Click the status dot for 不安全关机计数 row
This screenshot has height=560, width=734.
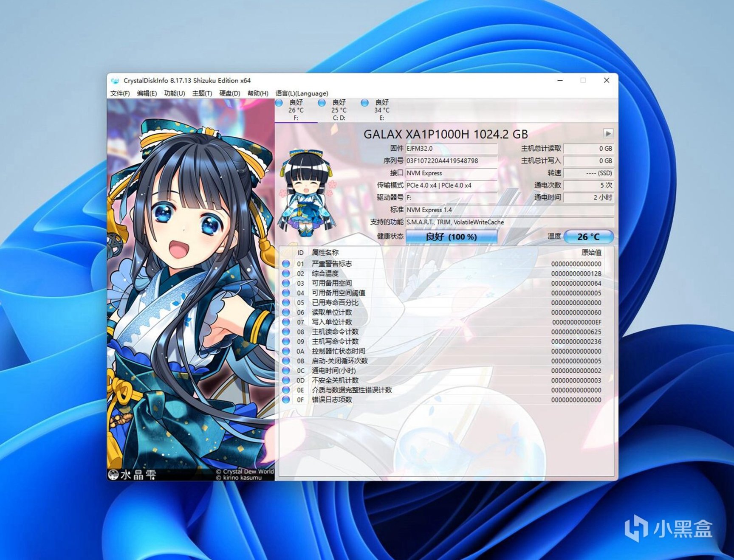pyautogui.click(x=286, y=380)
